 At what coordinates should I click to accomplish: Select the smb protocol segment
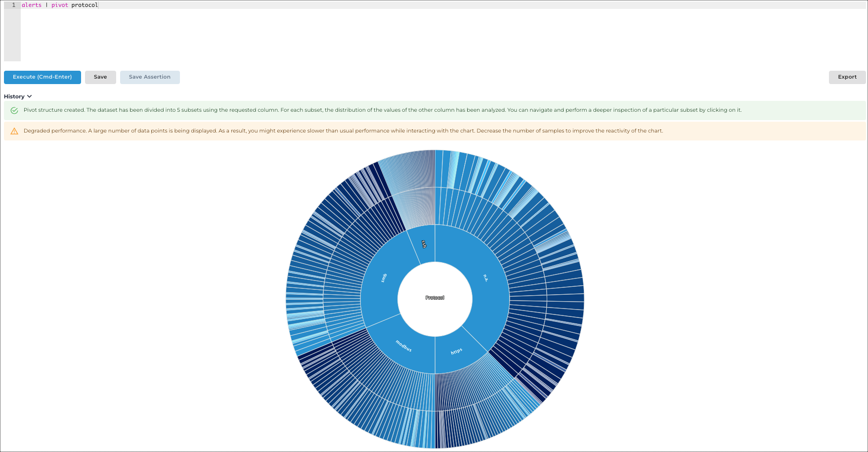(384, 278)
